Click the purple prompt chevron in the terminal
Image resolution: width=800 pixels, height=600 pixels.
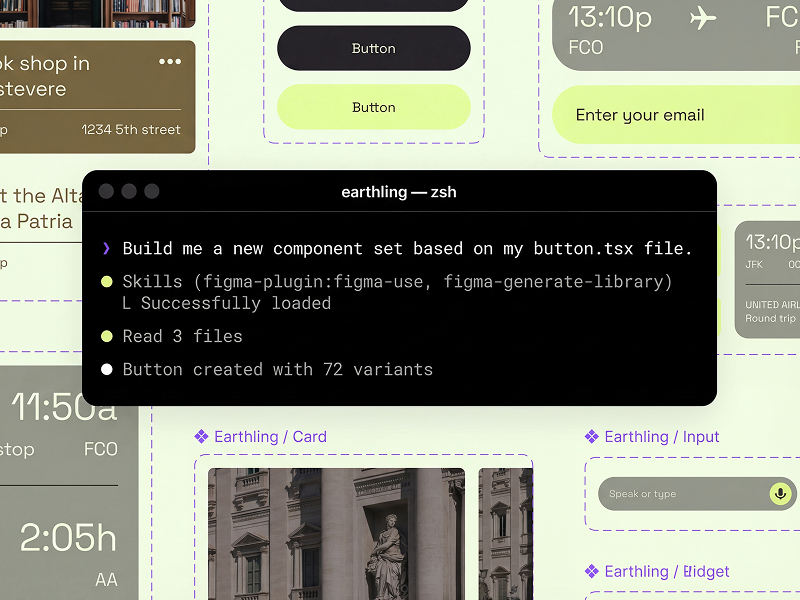106,249
